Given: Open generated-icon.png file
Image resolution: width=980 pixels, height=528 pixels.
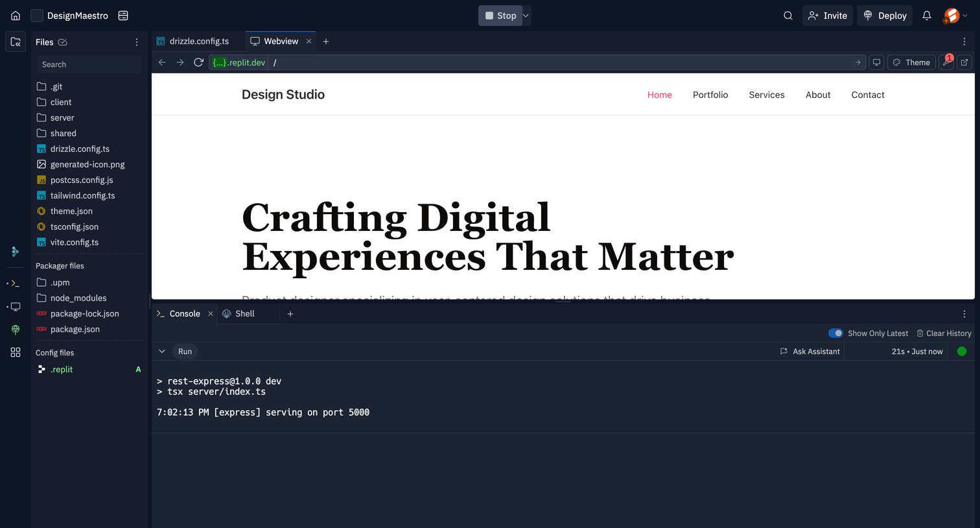Looking at the screenshot, I should [88, 164].
